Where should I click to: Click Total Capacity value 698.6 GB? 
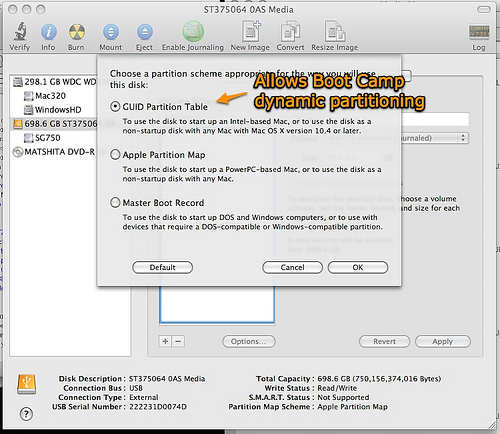[379, 379]
